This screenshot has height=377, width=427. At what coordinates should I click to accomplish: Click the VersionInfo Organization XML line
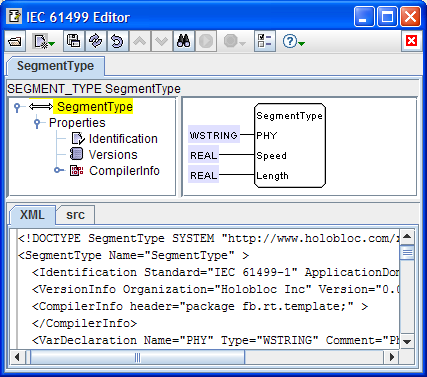(x=216, y=289)
